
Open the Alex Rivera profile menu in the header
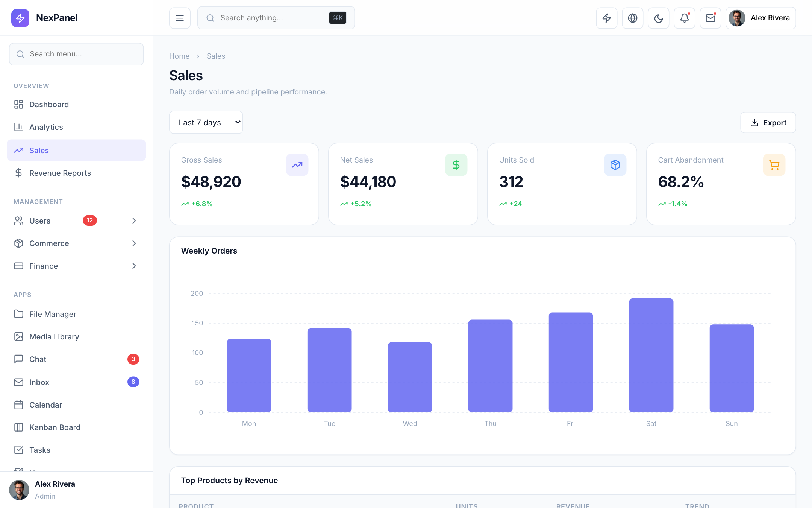tap(760, 18)
